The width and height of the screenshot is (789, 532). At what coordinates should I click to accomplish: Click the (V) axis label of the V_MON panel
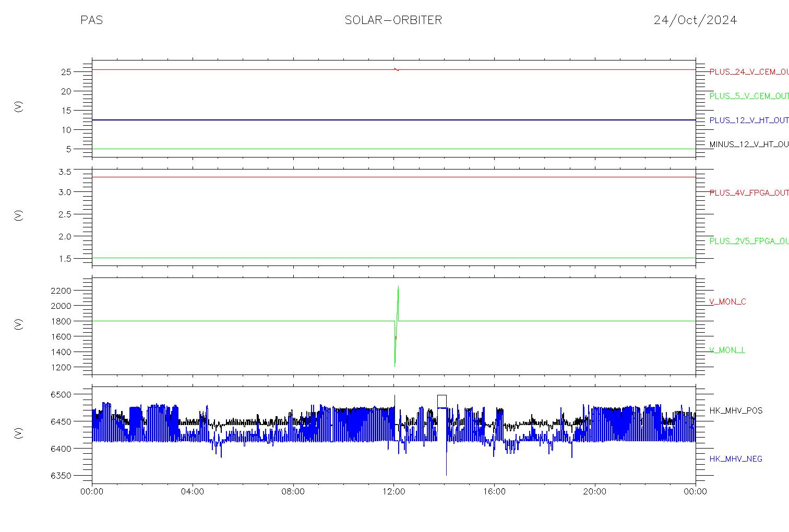point(19,324)
